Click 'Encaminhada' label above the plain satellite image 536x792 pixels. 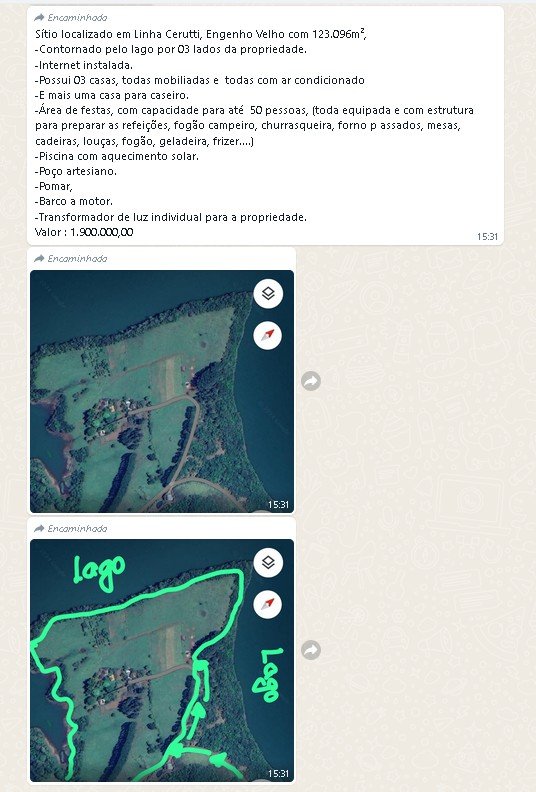(77, 259)
